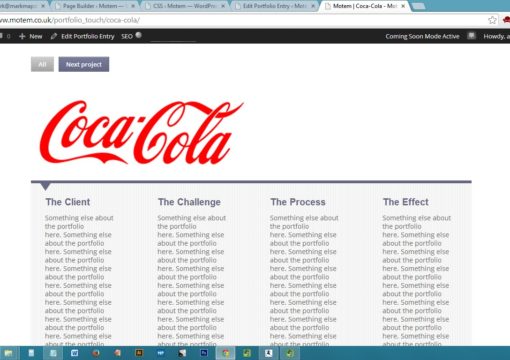This screenshot has height=360, width=510.
Task: Switch to the Edit Portfolio Entry tab
Action: [274, 6]
